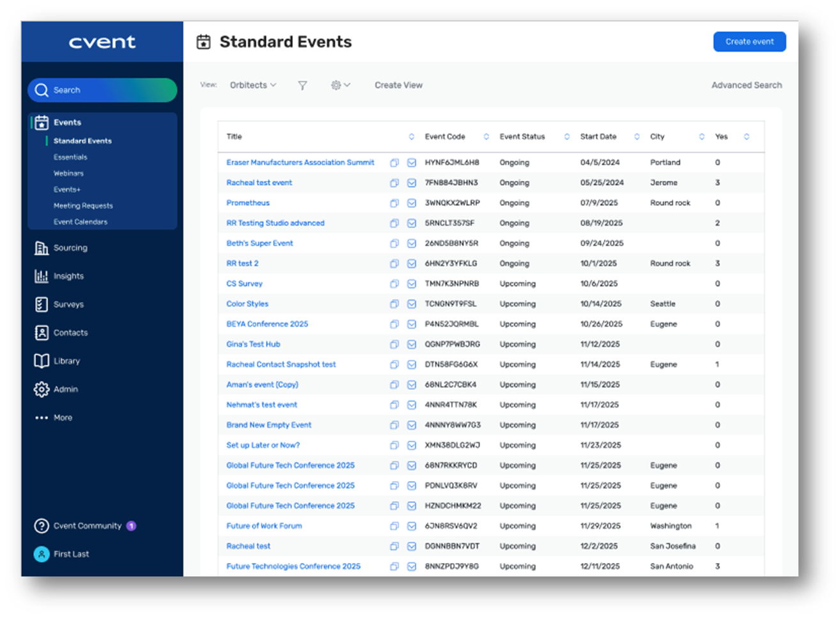Copy the Eraser Manufacturers Association Summit event

[x=394, y=163]
